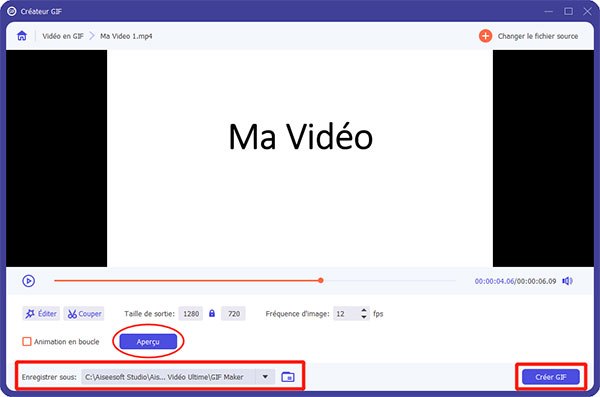
Task: Click the playback progress slider handle
Action: (x=321, y=280)
